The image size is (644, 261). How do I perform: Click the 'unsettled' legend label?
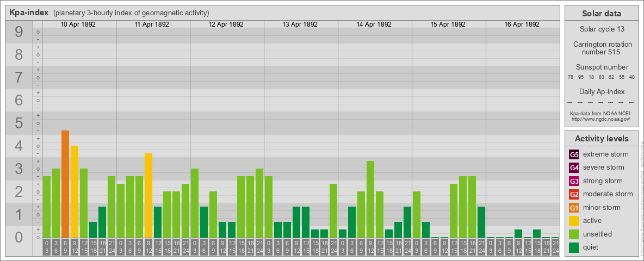click(x=598, y=234)
